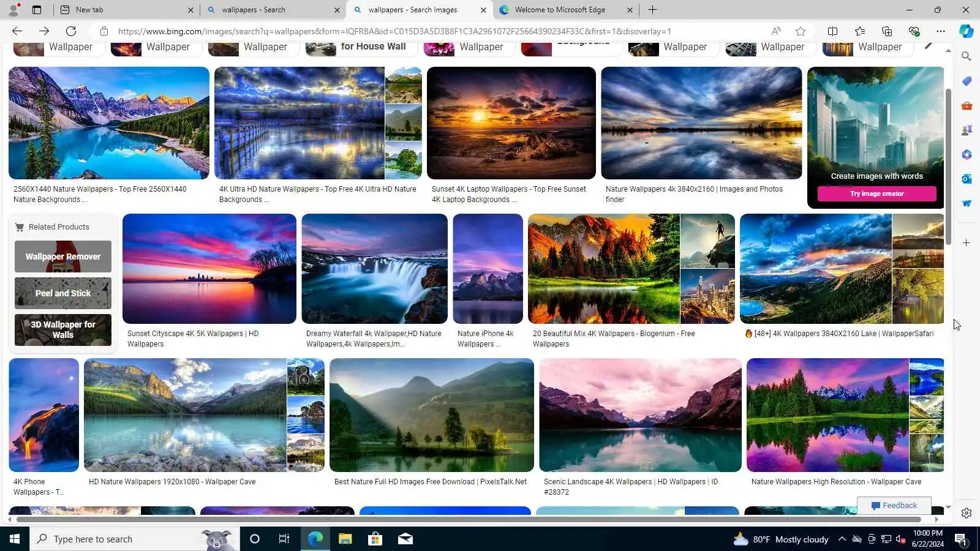Open Collections panel
Screen dimensions: 980x551
(887, 31)
